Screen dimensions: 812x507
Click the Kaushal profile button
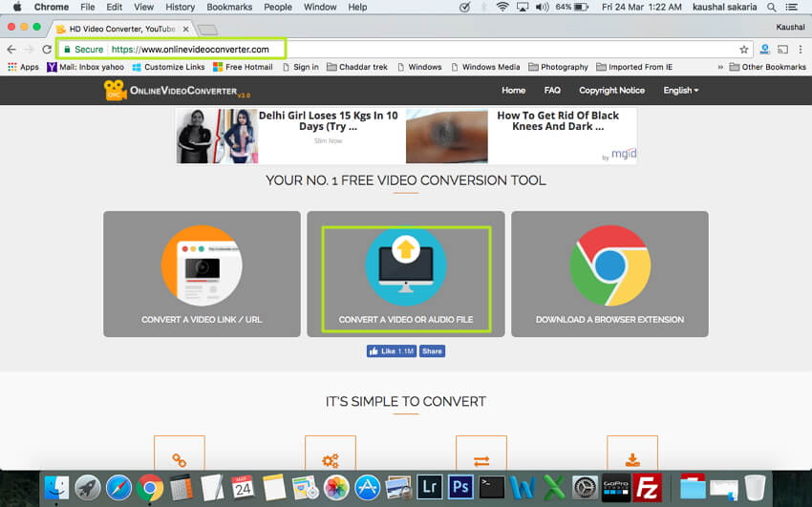coord(790,27)
